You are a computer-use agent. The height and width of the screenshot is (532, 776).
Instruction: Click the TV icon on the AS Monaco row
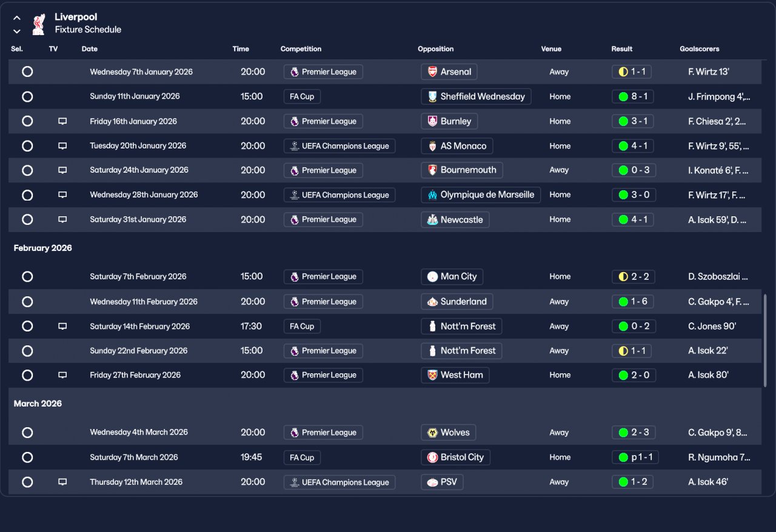62,146
